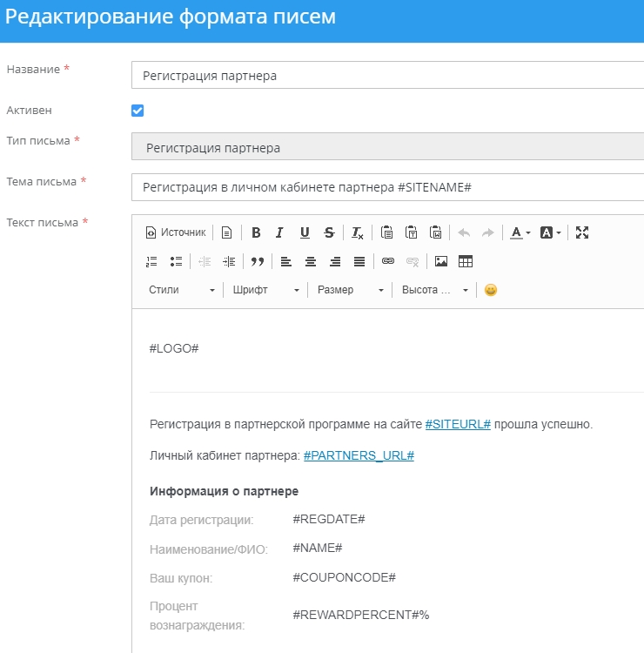Insert a numbered list
The width and height of the screenshot is (644, 653).
coord(151,261)
